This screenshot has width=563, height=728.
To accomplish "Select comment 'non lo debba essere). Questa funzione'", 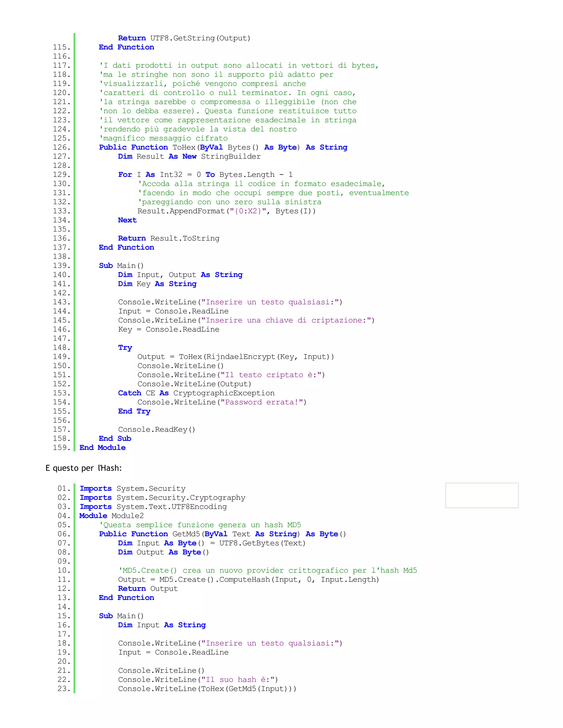I will (x=228, y=111).
